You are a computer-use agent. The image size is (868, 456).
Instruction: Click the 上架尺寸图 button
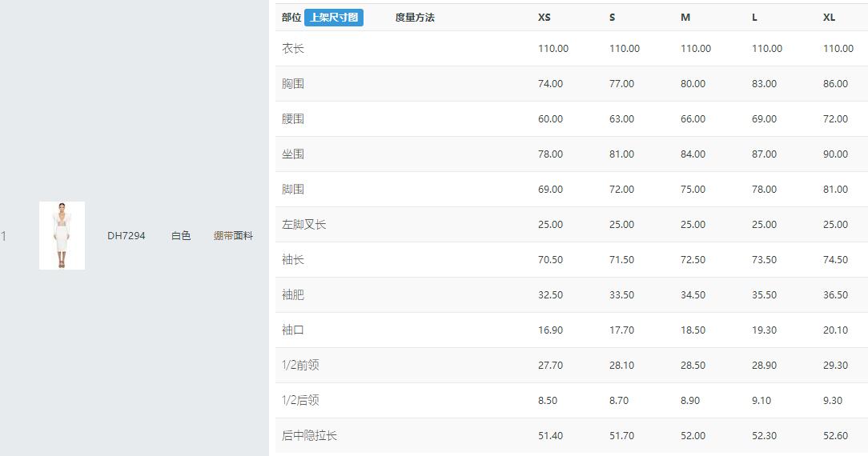pyautogui.click(x=334, y=17)
